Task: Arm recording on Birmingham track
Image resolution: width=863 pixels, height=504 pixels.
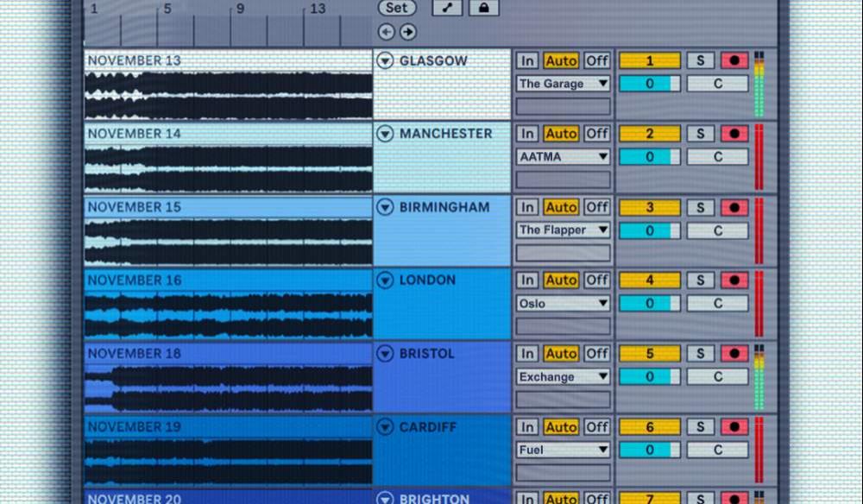Action: coord(734,207)
